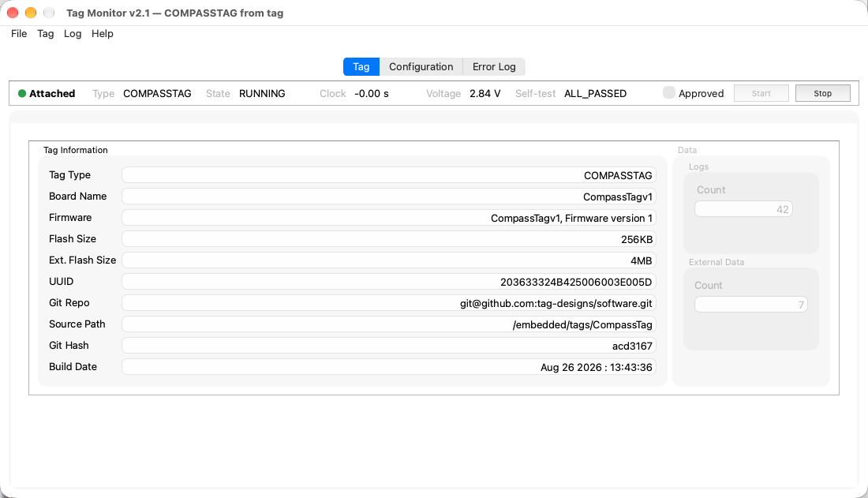868x498 pixels.
Task: Click the External Data Count field showing 7
Action: point(750,305)
